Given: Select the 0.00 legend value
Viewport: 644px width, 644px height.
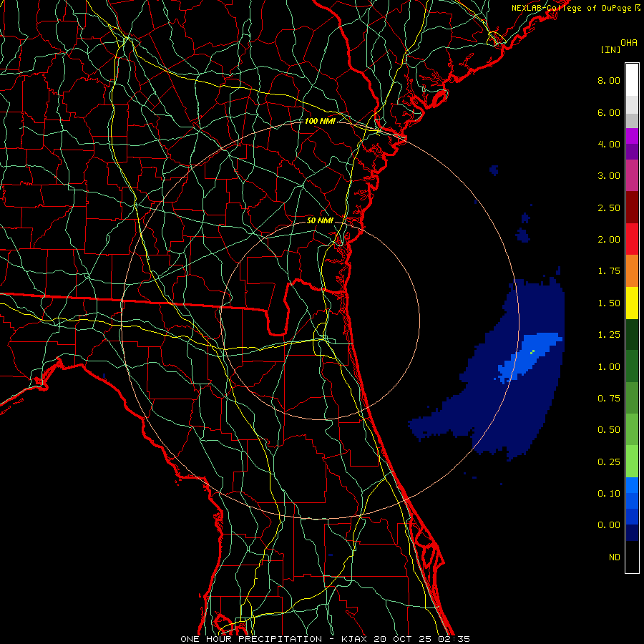Looking at the screenshot, I should coord(609,525).
